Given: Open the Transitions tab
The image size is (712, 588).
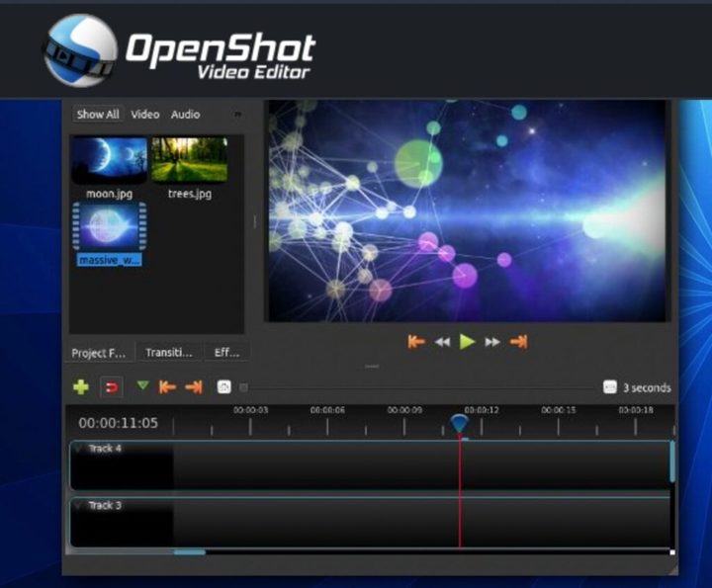Looking at the screenshot, I should click(169, 353).
